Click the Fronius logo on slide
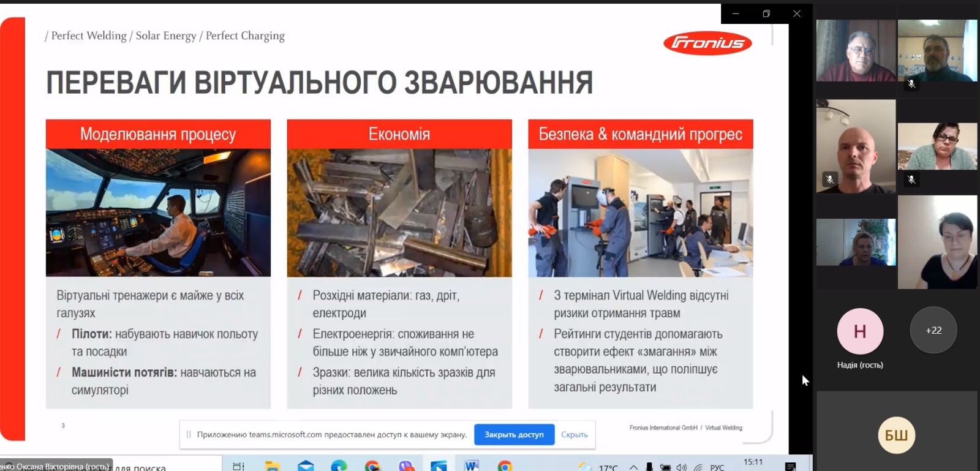This screenshot has height=471, width=980. (x=707, y=43)
